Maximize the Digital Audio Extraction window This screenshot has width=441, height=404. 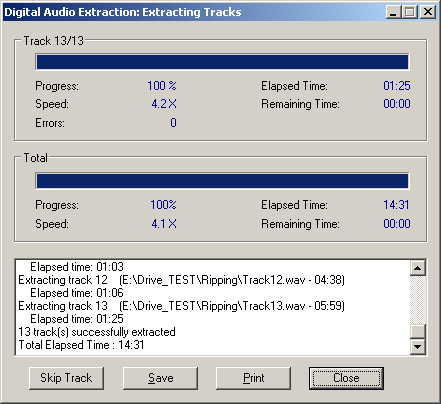(410, 12)
